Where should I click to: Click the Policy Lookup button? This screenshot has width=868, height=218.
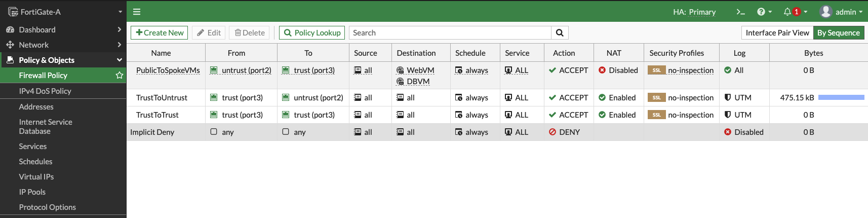coord(312,33)
